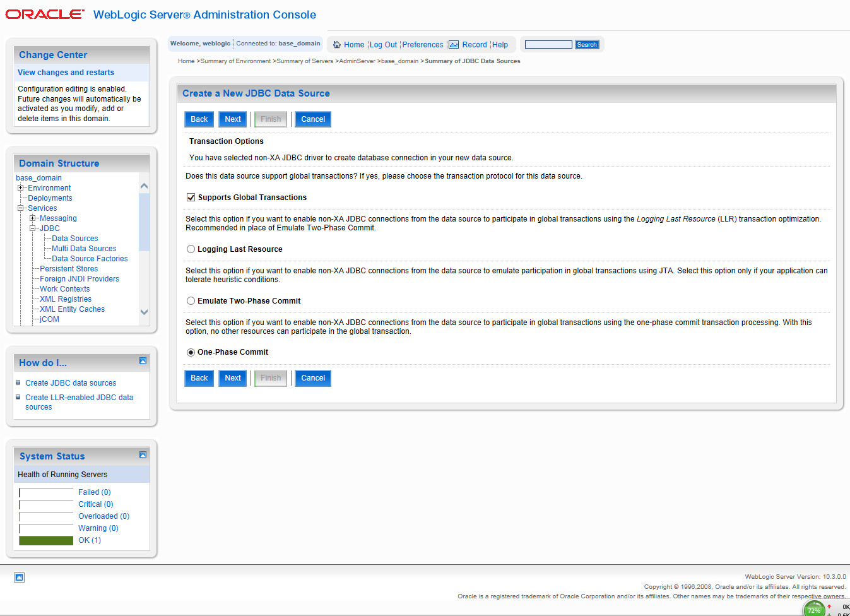Open XML Registries tree item
The height and width of the screenshot is (616, 850).
pyautogui.click(x=66, y=299)
